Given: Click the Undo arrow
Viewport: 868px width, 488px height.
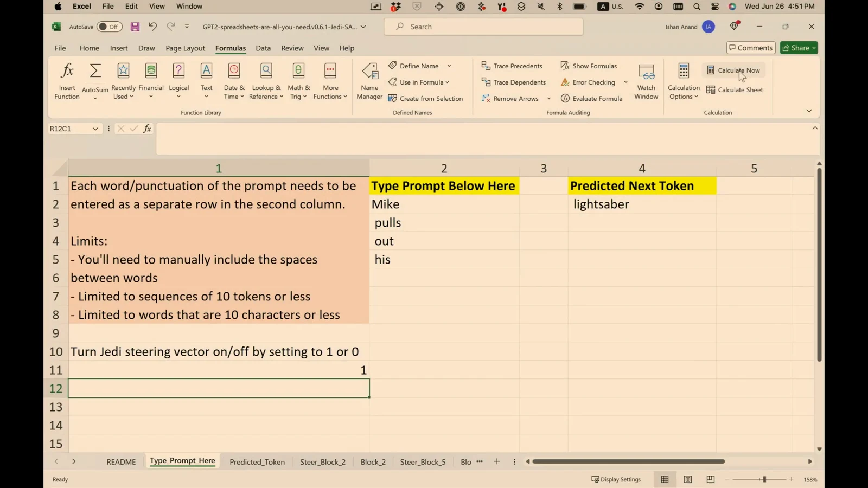Looking at the screenshot, I should [152, 27].
